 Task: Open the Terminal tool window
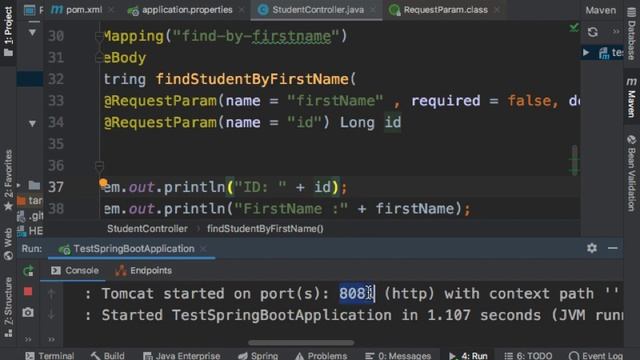[x=50, y=356]
